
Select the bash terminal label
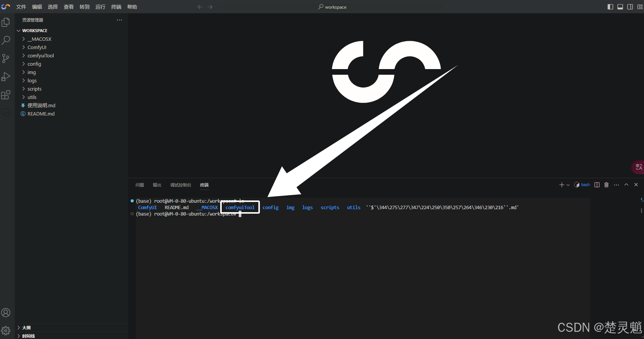(x=585, y=185)
